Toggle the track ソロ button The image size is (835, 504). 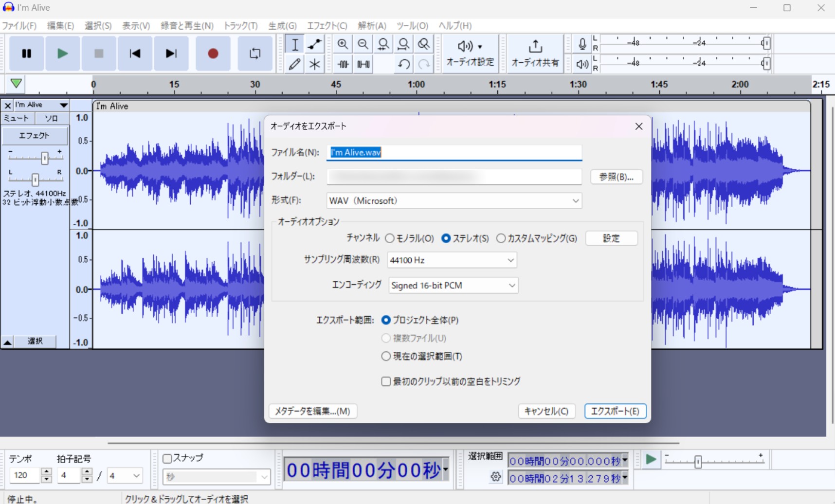point(52,118)
